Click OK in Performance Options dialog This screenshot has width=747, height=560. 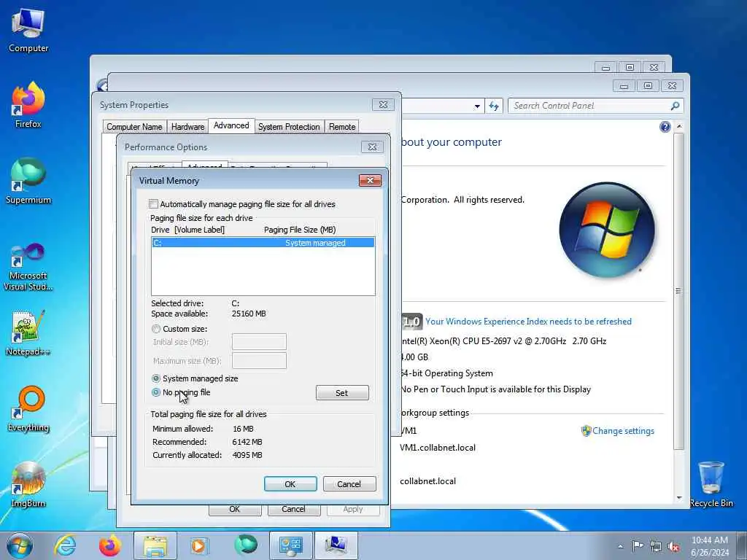[x=234, y=510]
